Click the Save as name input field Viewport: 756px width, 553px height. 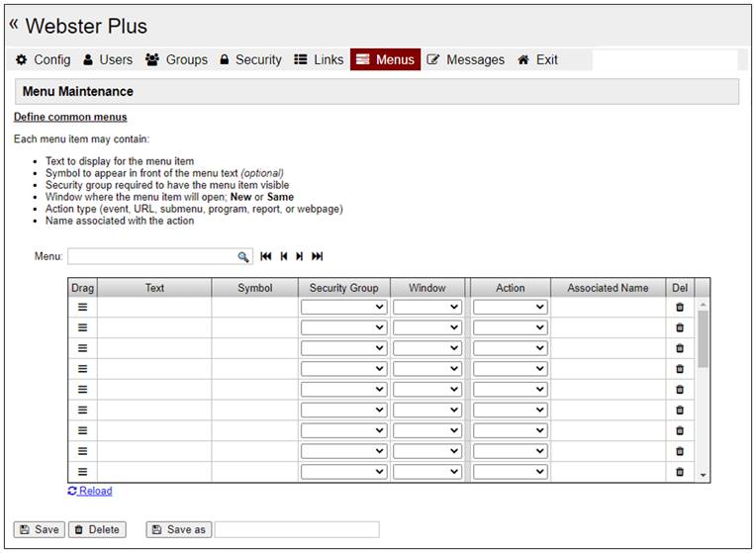(x=297, y=529)
